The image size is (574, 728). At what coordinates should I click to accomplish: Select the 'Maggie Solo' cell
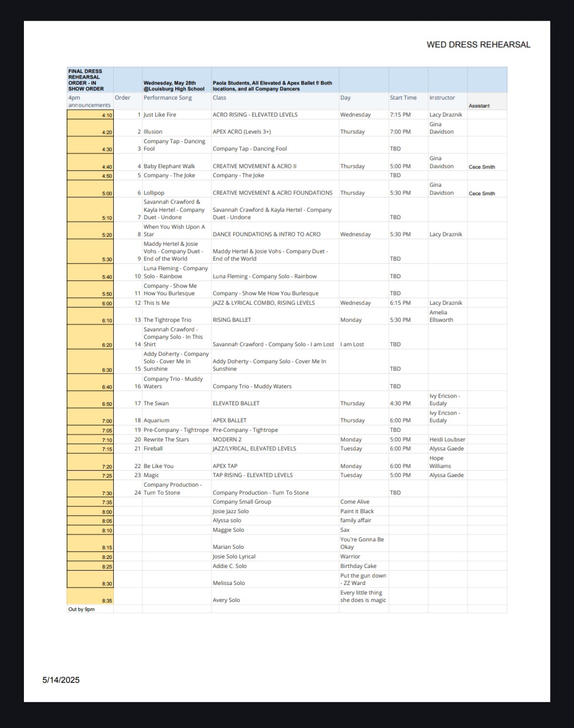pyautogui.click(x=275, y=530)
